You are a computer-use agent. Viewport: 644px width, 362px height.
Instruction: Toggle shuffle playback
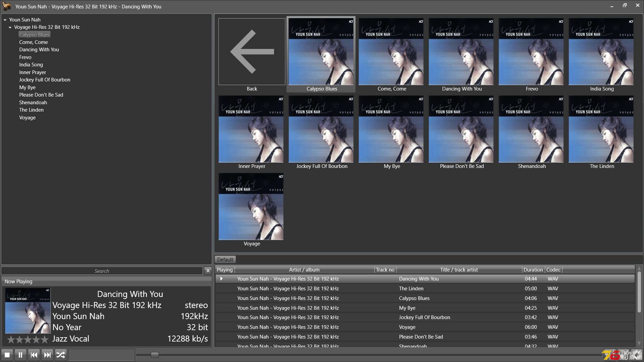pos(61,355)
